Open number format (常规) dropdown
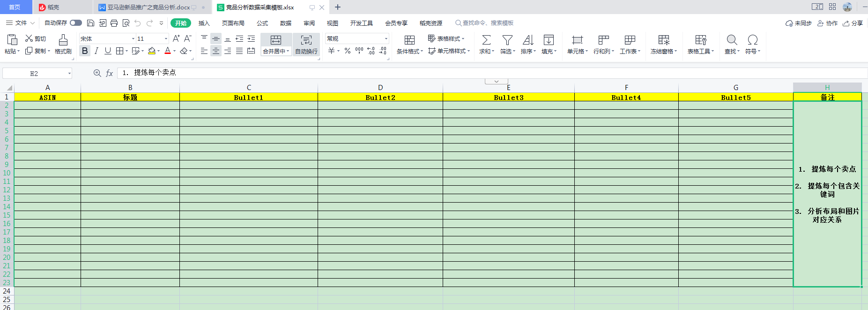Screen dimensions: 868x310 coord(386,38)
